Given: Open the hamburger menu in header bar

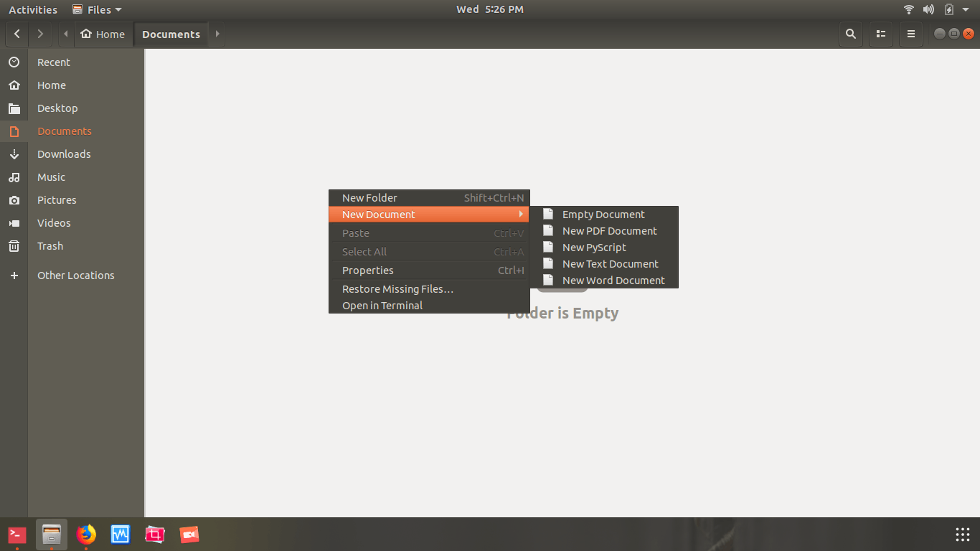Looking at the screenshot, I should pos(911,34).
